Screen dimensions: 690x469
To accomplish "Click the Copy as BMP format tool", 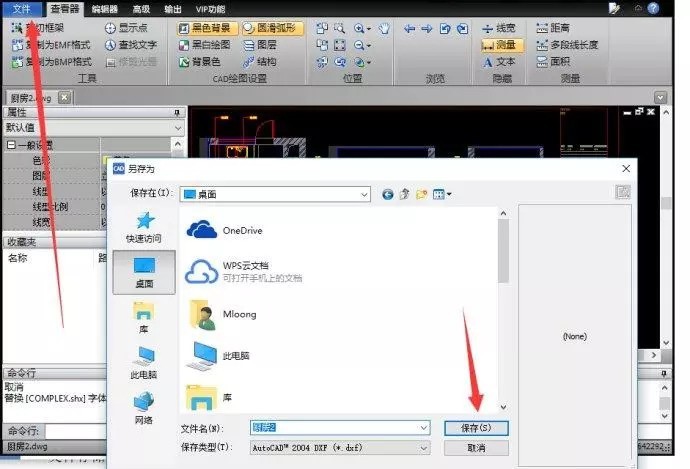I will coord(52,62).
